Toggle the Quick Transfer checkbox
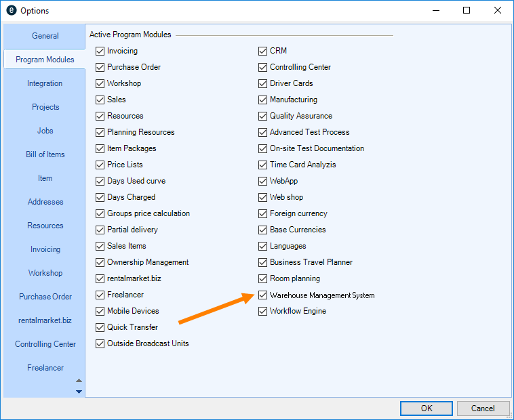514x420 pixels. coord(100,328)
